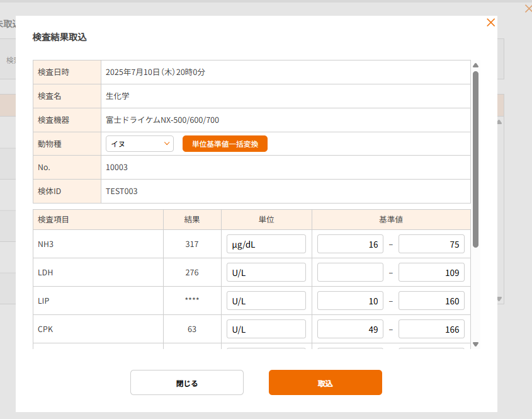The image size is (532, 419).
Task: Click CPK upper reference value 166
Action: [431, 329]
